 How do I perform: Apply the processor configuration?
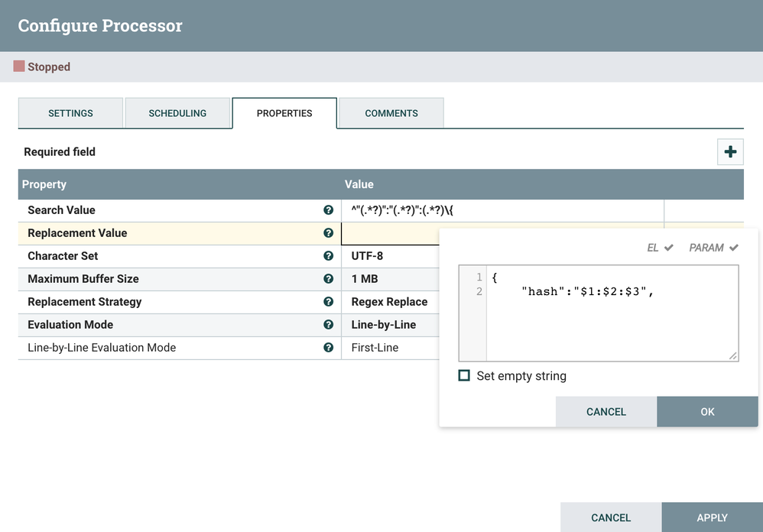click(x=712, y=517)
